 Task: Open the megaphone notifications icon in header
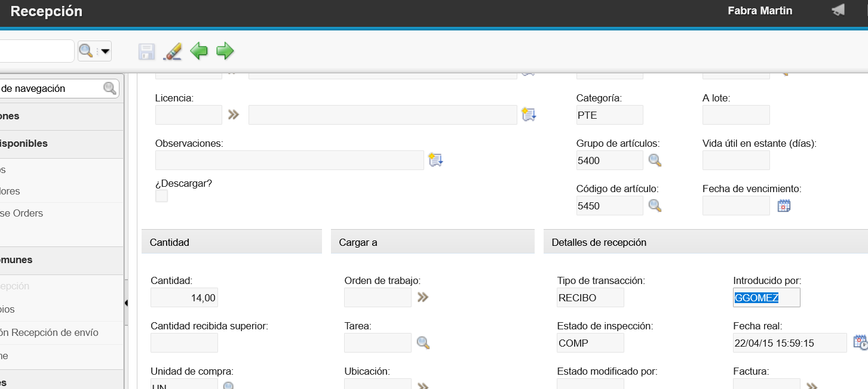[838, 10]
